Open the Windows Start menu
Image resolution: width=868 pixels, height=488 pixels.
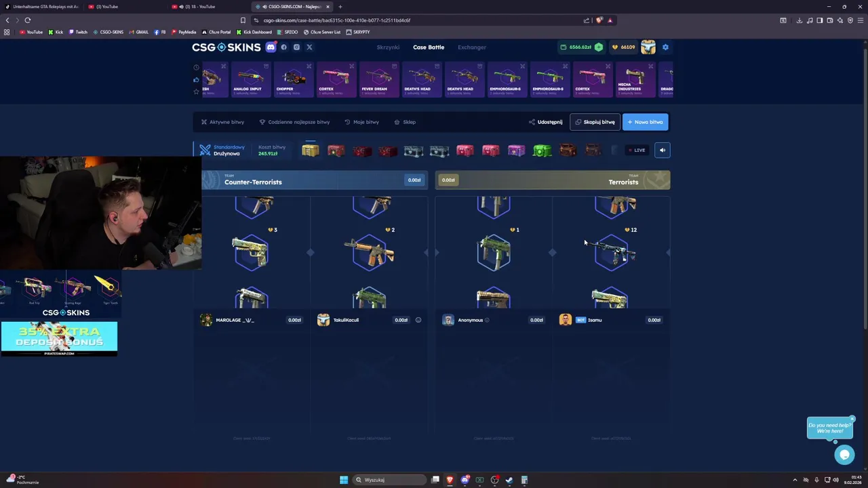pos(344,480)
